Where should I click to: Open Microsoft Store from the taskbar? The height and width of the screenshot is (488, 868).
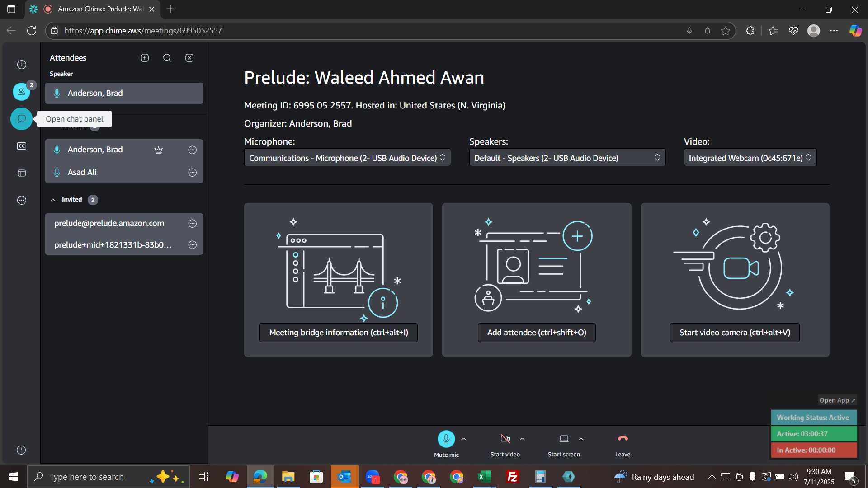316,477
